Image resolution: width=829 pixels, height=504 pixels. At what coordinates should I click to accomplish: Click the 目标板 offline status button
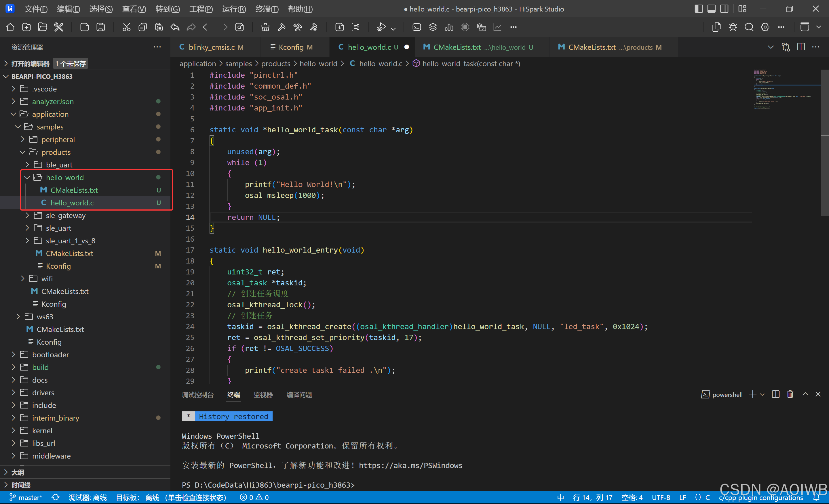171,497
